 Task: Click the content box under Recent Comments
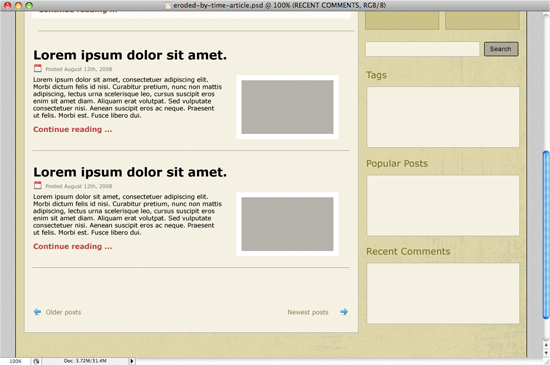click(443, 293)
